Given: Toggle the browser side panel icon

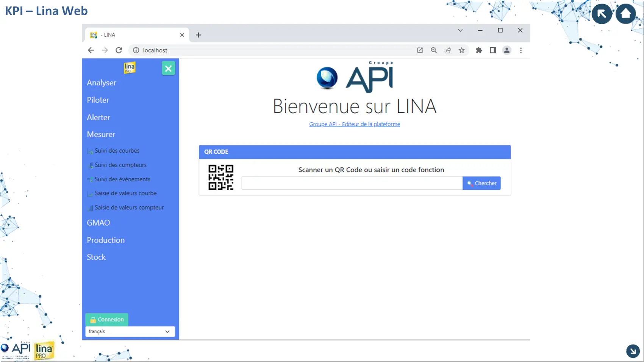Looking at the screenshot, I should (x=492, y=50).
